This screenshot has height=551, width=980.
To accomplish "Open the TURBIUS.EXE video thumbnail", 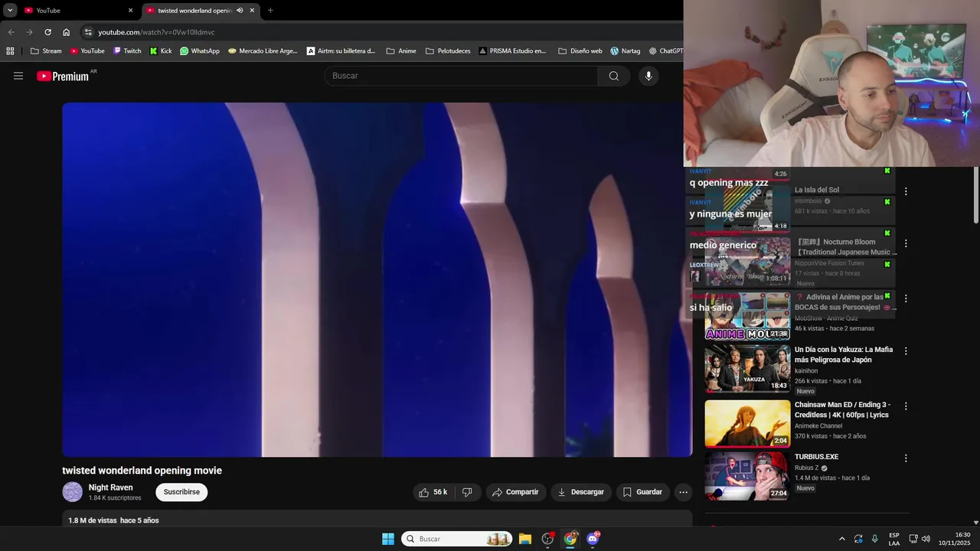I will [x=747, y=476].
